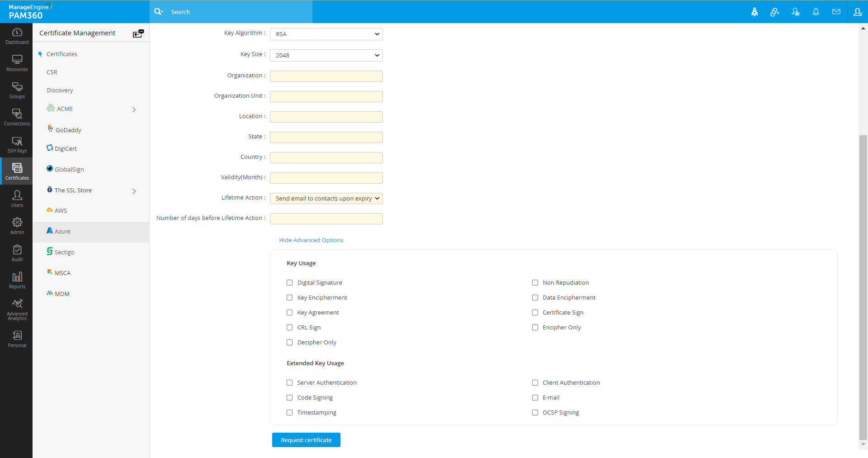Enable OCSP Signing extended usage
Viewport: 868px width, 458px height.
[535, 413]
